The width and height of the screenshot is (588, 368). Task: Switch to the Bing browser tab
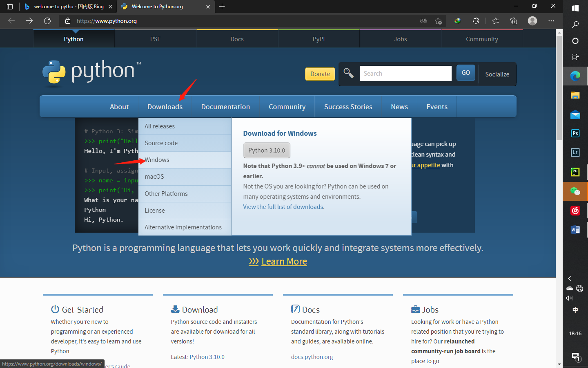(65, 7)
